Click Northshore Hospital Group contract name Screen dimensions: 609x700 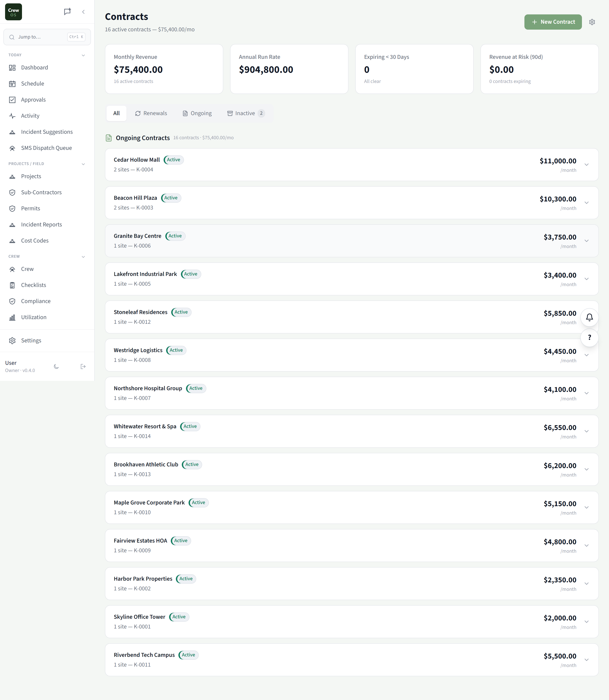[148, 389]
